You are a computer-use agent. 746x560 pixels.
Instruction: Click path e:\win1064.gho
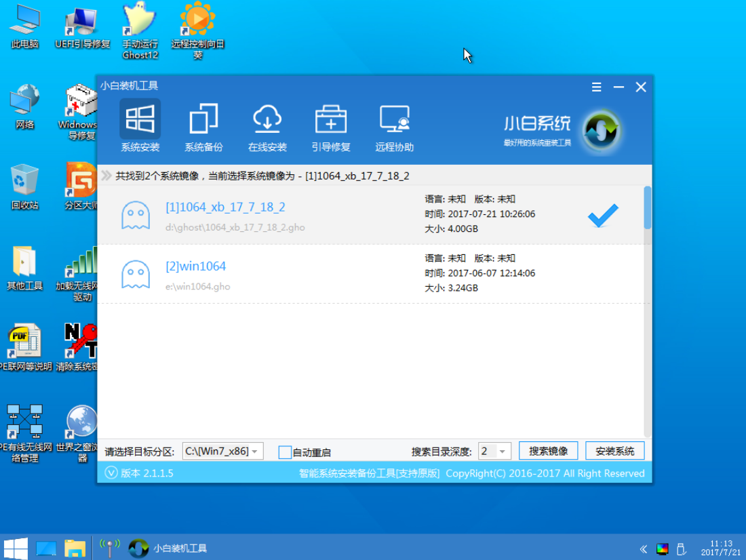tap(197, 286)
